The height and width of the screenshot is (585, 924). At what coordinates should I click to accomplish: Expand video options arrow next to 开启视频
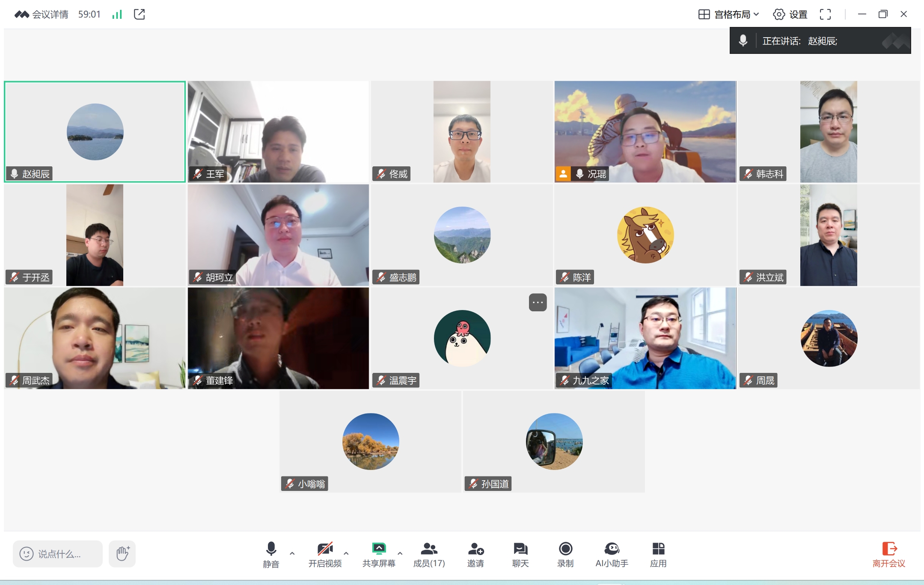coord(346,553)
